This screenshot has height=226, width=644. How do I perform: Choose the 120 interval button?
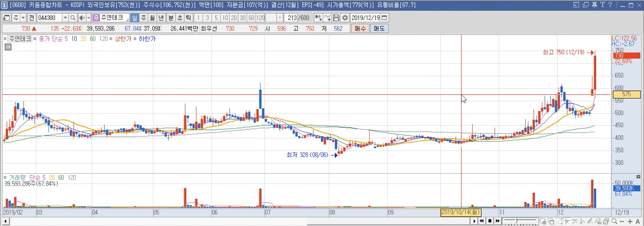[260, 18]
